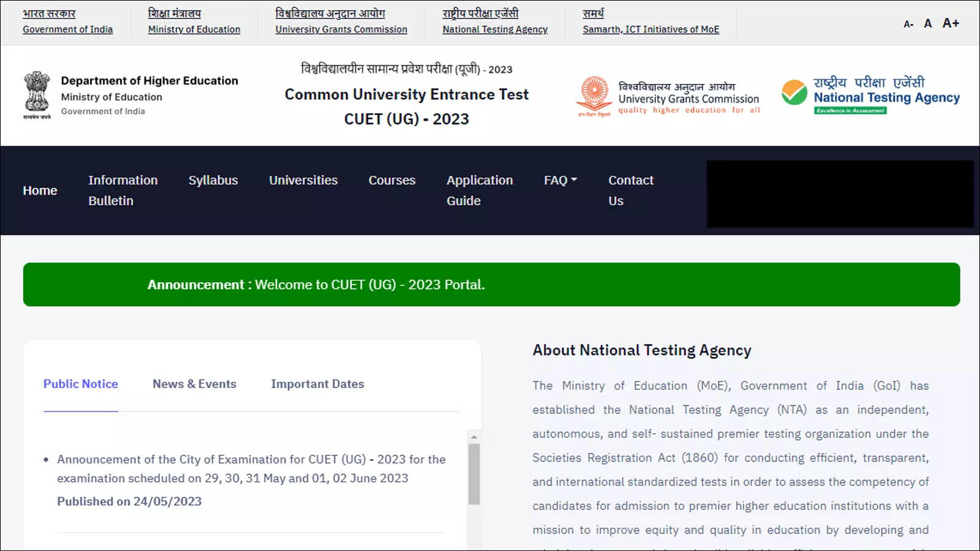Reset font size with the A button
The width and height of the screenshot is (980, 551).
pyautogui.click(x=928, y=23)
